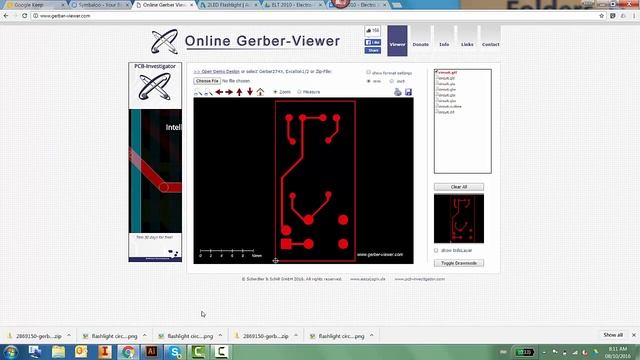Switch to the 2LED Flashlight browser tab
640x360 pixels.
click(230, 5)
